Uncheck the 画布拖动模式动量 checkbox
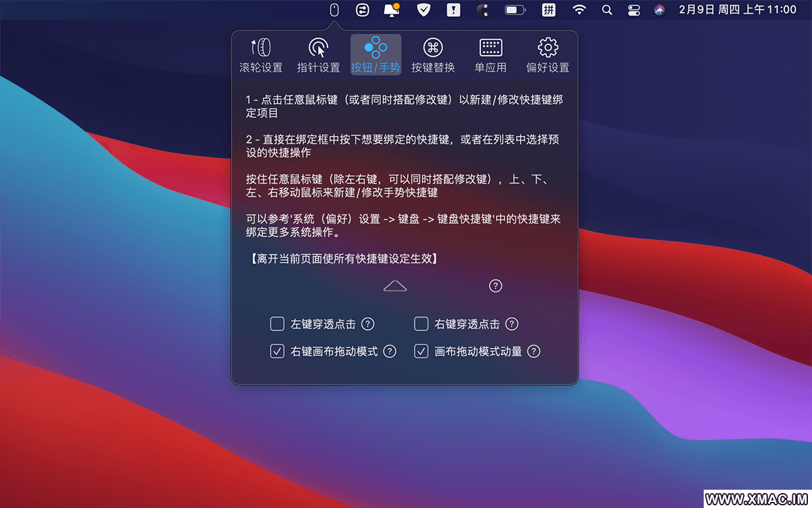Screen dimensions: 812x508 [x=422, y=352]
